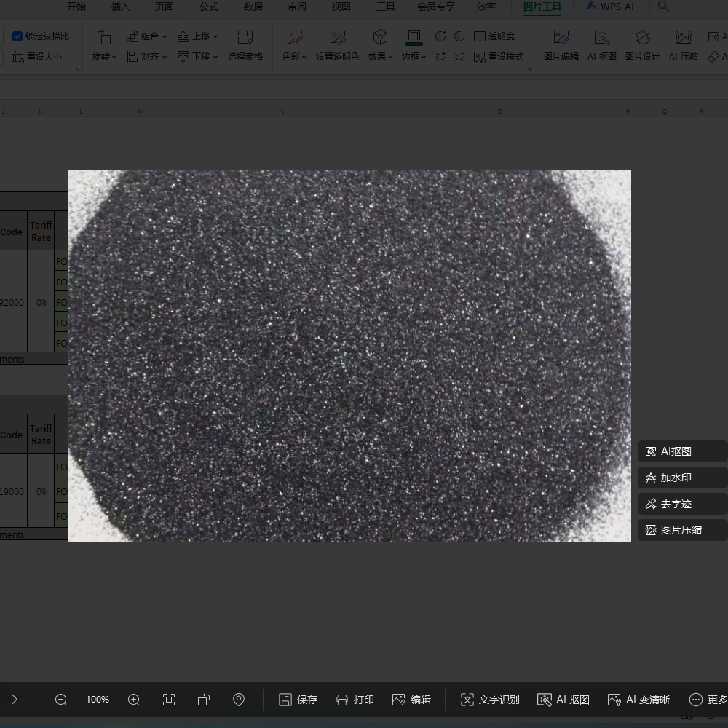
Task: Expand the 效果 effects dropdown
Action: pyautogui.click(x=380, y=57)
